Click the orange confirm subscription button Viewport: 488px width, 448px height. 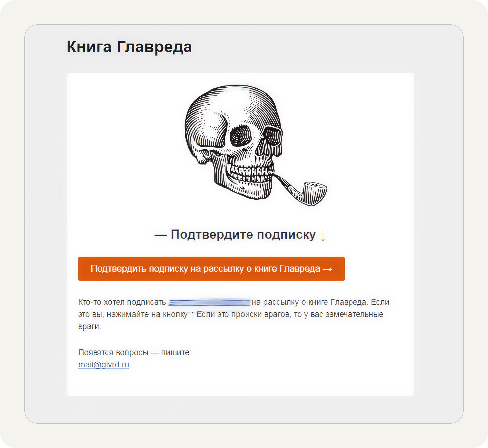(x=211, y=269)
